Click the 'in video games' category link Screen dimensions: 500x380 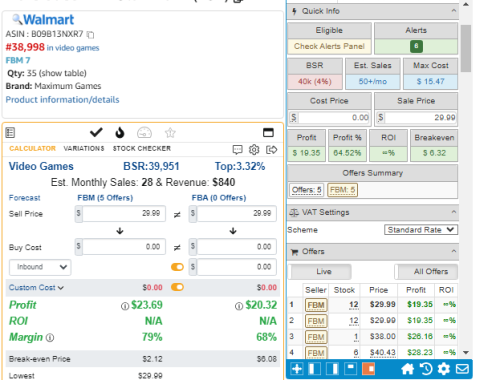point(73,48)
